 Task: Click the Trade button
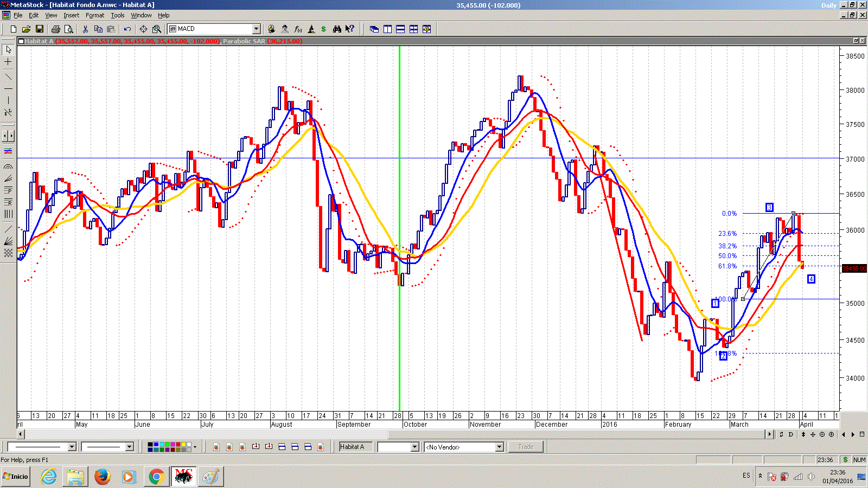point(526,447)
